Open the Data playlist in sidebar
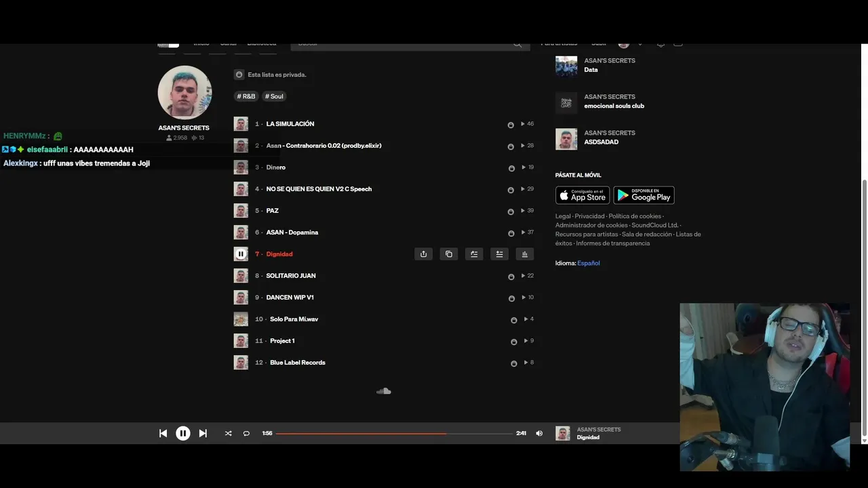868x488 pixels. (x=591, y=70)
